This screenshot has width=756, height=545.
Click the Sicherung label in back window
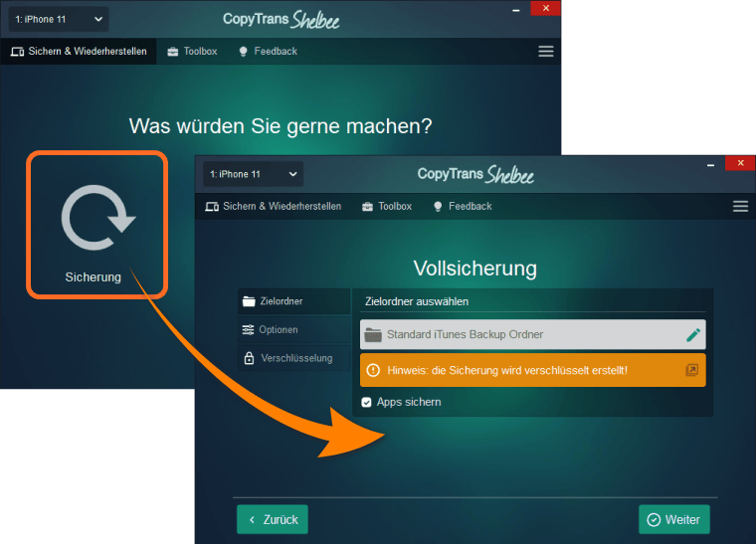click(94, 277)
